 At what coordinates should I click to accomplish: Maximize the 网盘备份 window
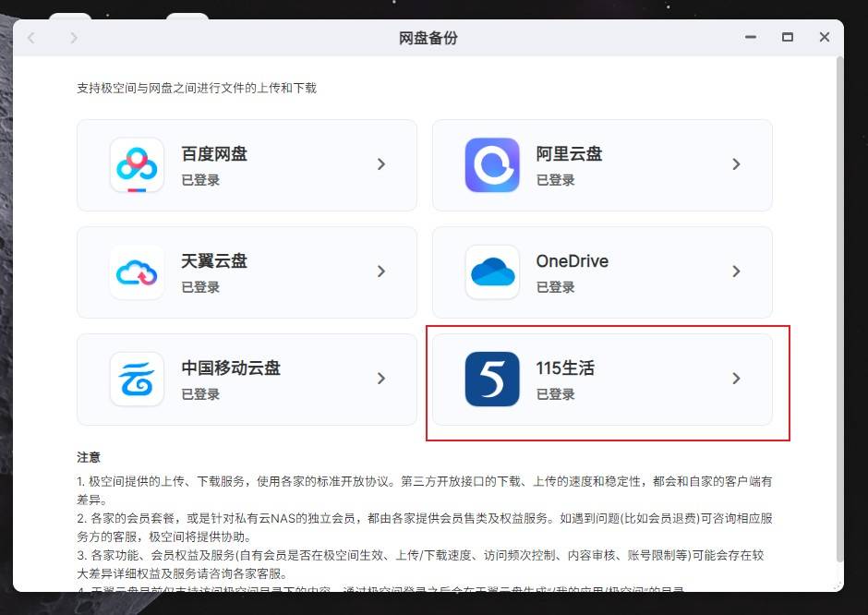pos(787,37)
